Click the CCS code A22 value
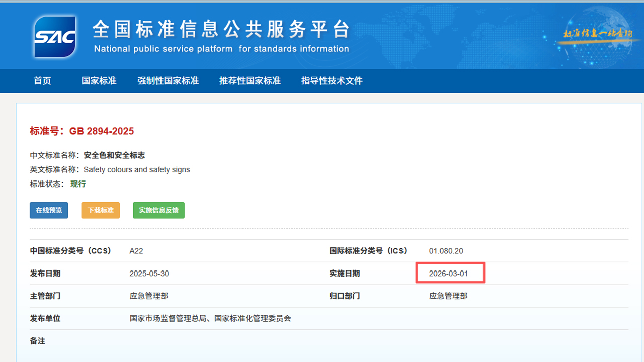 tap(136, 251)
